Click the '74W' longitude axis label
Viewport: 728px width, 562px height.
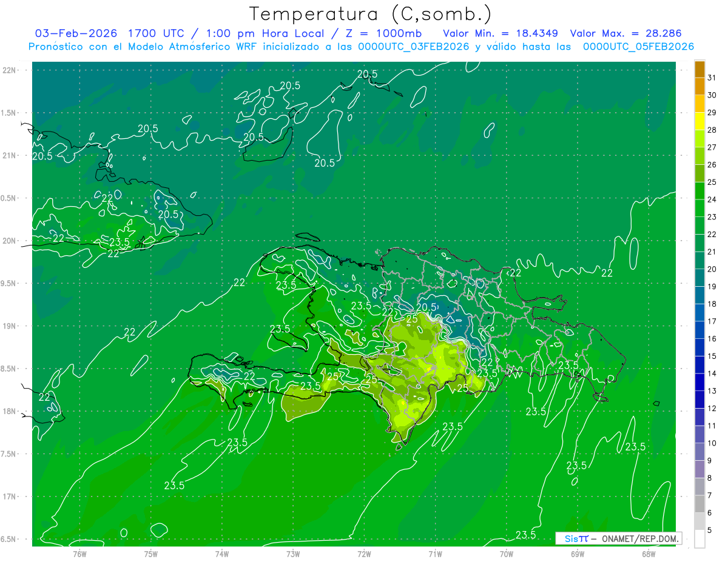pos(221,554)
